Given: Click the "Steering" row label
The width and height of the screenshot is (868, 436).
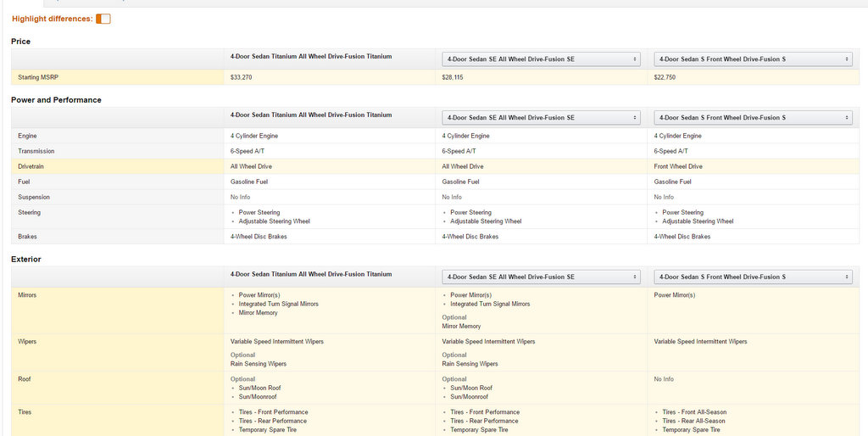Looking at the screenshot, I should [x=29, y=212].
